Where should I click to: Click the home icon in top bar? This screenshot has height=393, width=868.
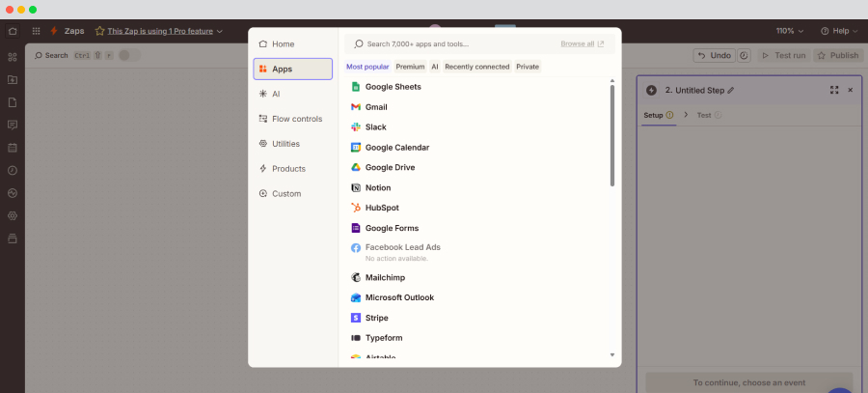coord(13,31)
